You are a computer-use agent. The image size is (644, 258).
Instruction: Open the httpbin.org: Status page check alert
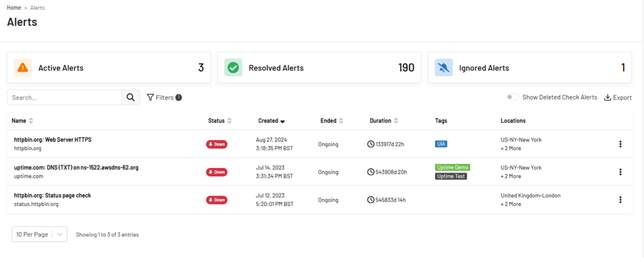[x=52, y=196]
